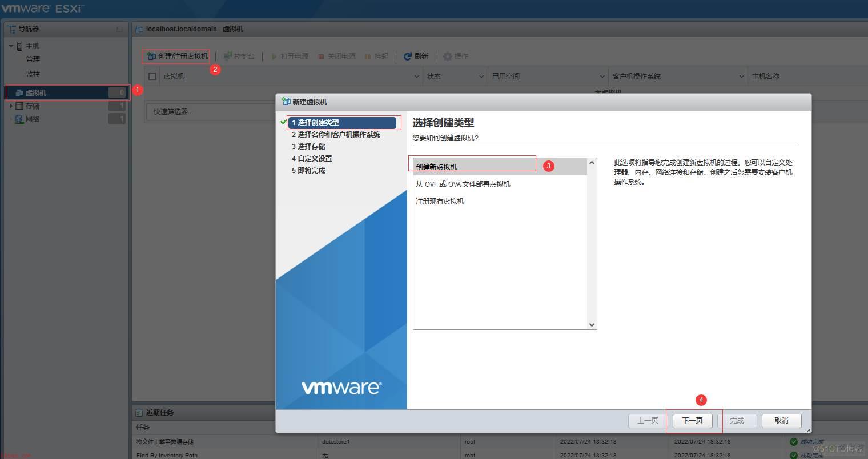Open the 状态 column dropdown arrow

click(x=481, y=76)
